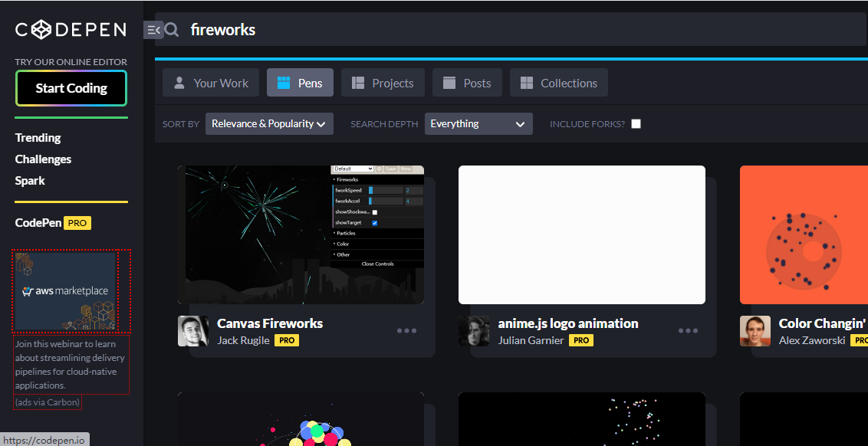This screenshot has height=446, width=868.
Task: Click the anime.js logo animation title
Action: [x=568, y=323]
